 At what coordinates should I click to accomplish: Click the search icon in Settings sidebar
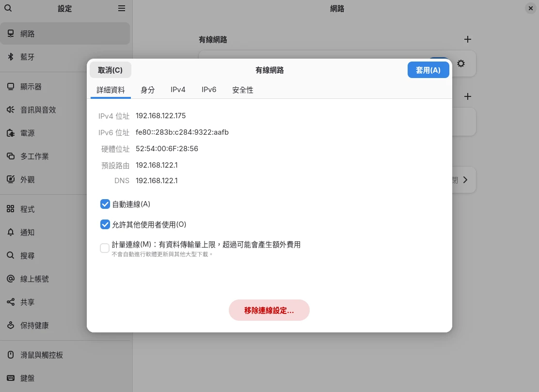8,8
